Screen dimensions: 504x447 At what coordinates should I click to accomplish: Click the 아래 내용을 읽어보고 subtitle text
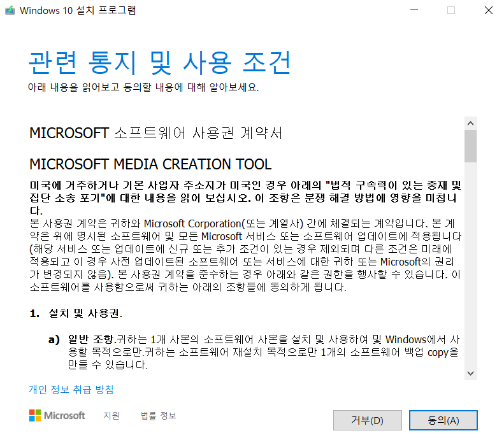coord(143,87)
